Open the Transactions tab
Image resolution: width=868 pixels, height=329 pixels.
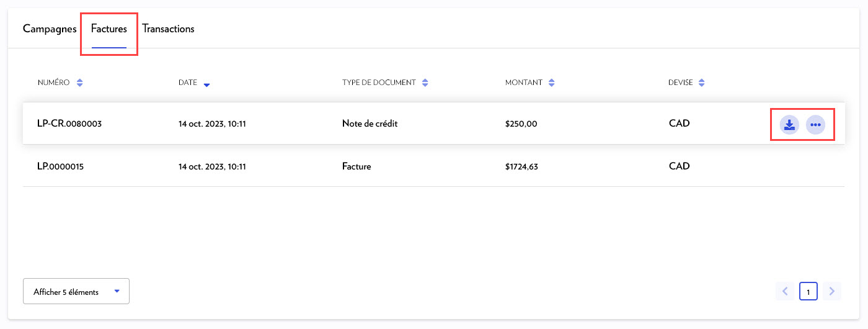click(168, 29)
